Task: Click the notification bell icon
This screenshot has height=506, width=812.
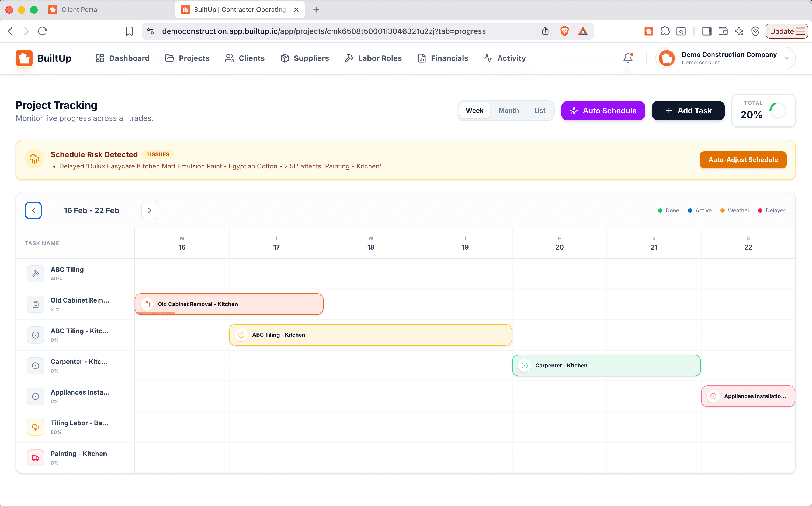Action: (628, 58)
